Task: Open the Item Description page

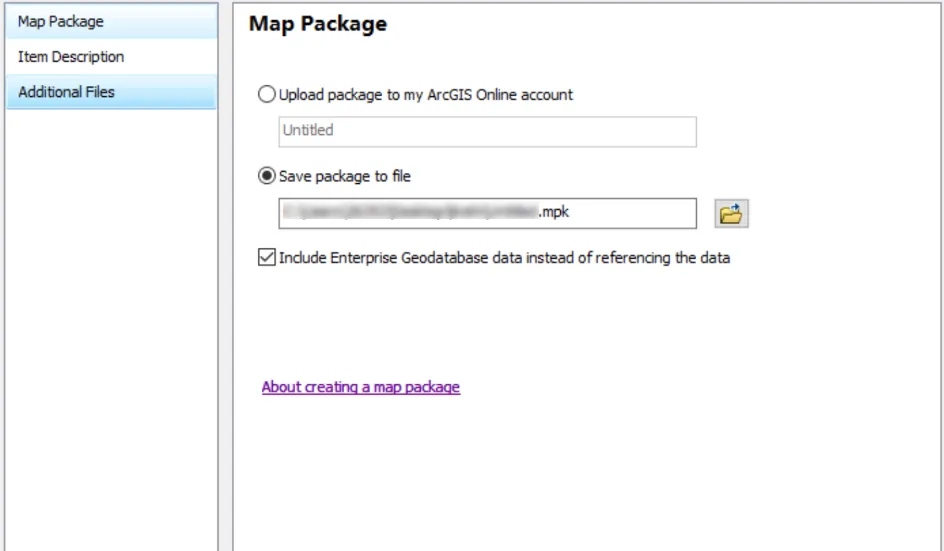Action: click(71, 57)
